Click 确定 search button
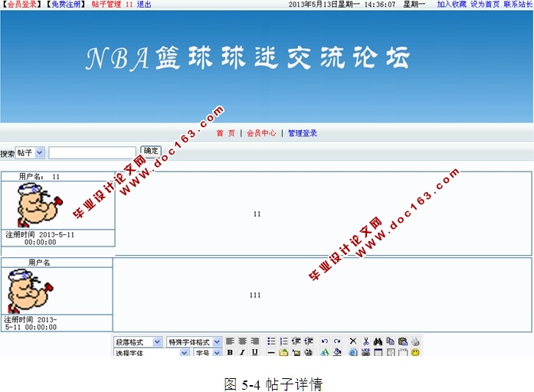 [150, 151]
